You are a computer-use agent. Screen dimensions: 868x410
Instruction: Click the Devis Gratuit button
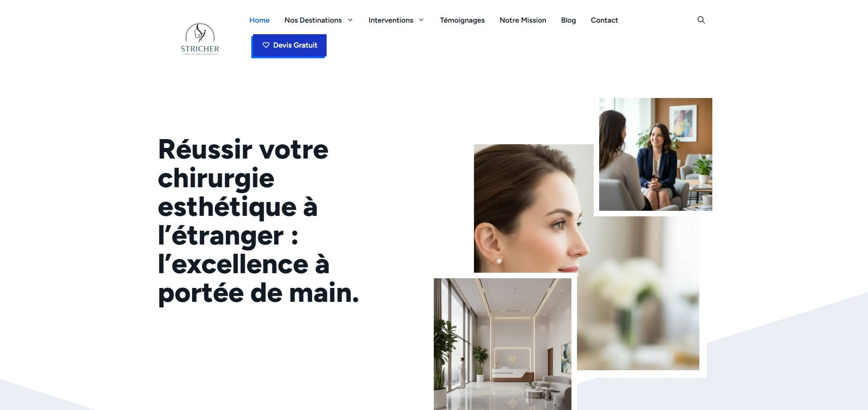tap(289, 46)
